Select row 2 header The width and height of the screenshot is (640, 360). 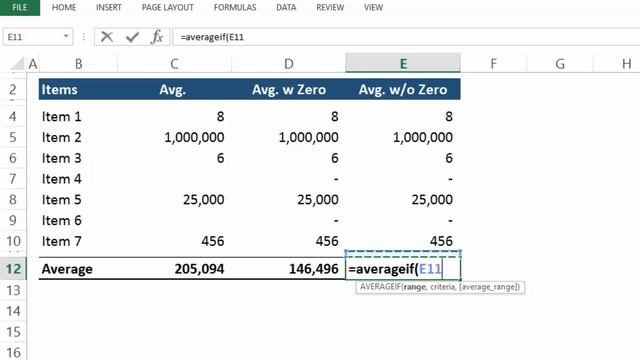pyautogui.click(x=13, y=89)
